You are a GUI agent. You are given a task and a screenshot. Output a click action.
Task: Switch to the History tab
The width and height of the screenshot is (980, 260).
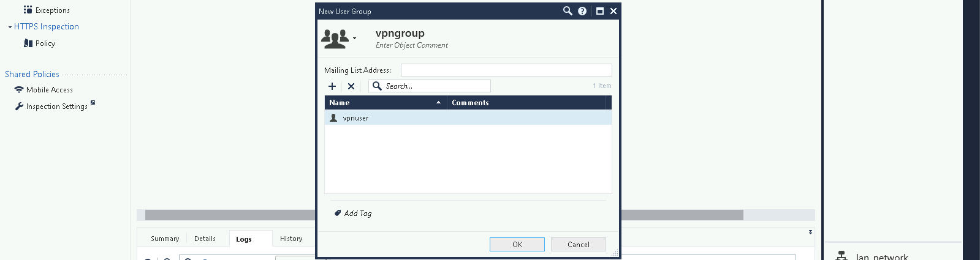point(291,239)
